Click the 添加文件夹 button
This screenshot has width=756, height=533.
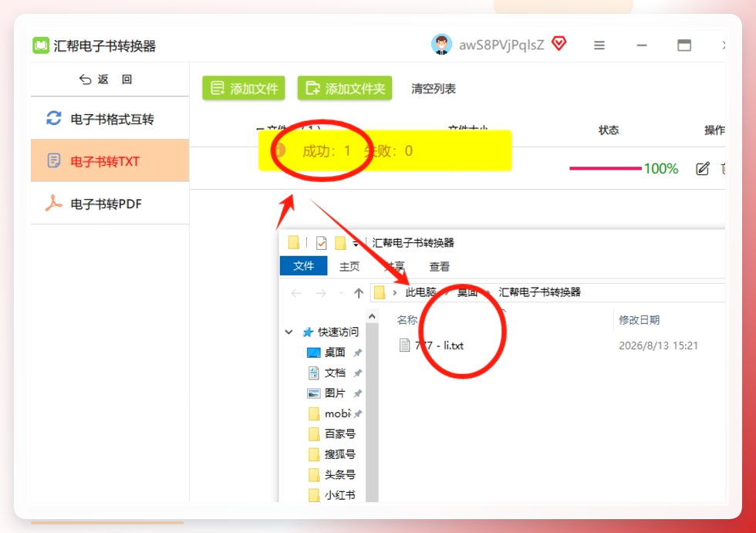click(x=345, y=88)
